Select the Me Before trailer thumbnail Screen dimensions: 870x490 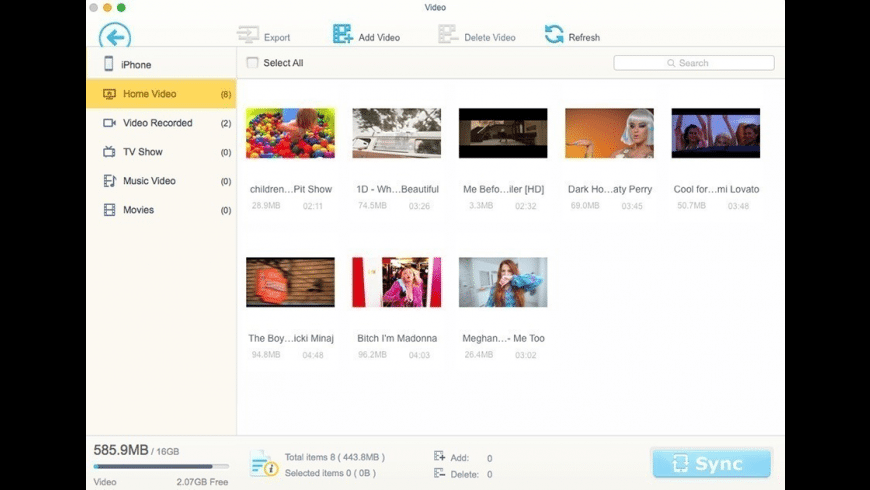(503, 133)
